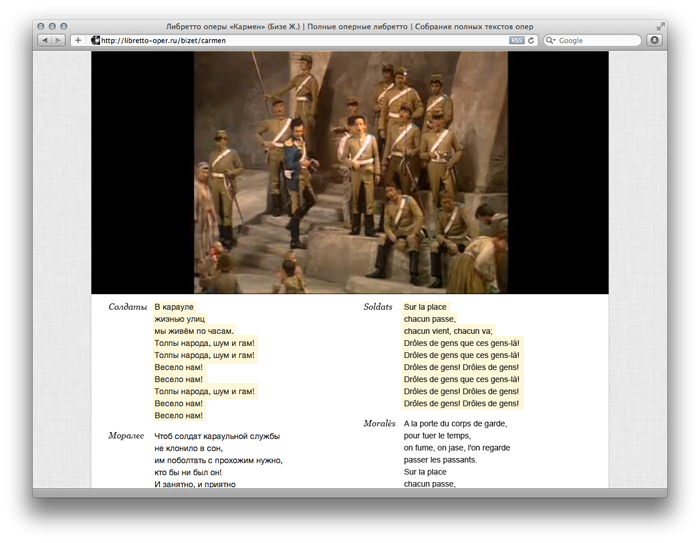
Task: Minimize the browser window
Action: 52,26
